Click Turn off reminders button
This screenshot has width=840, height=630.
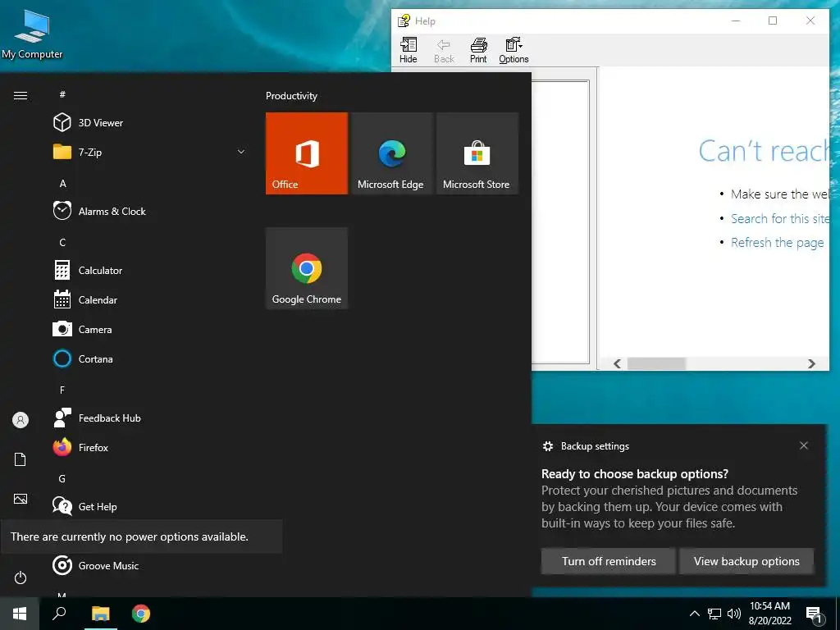(608, 561)
